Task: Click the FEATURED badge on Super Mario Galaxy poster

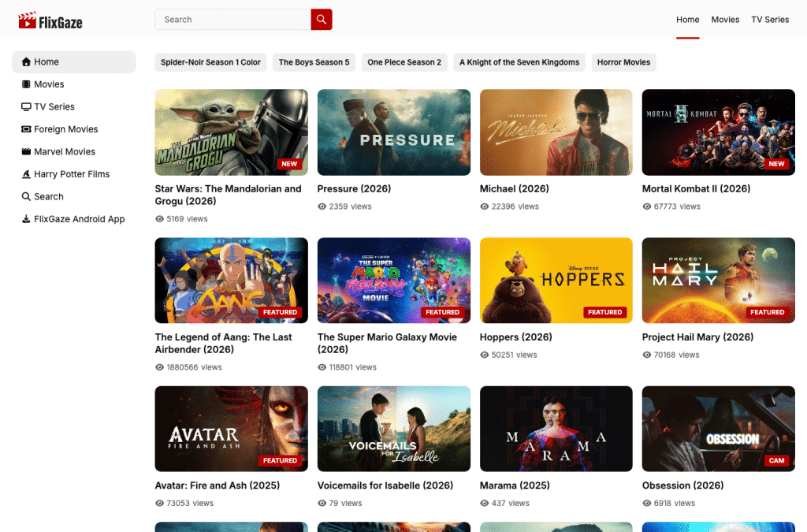Action: (443, 312)
